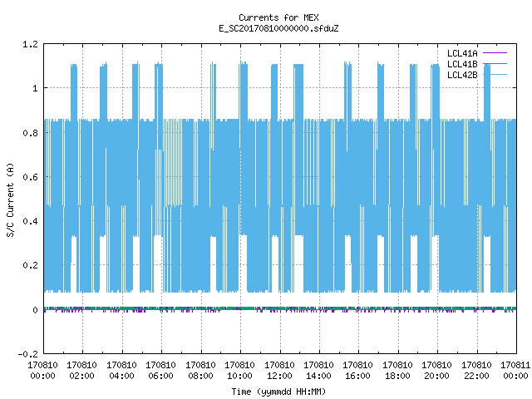Click the y-axis tick value 1.2

(x=30, y=44)
